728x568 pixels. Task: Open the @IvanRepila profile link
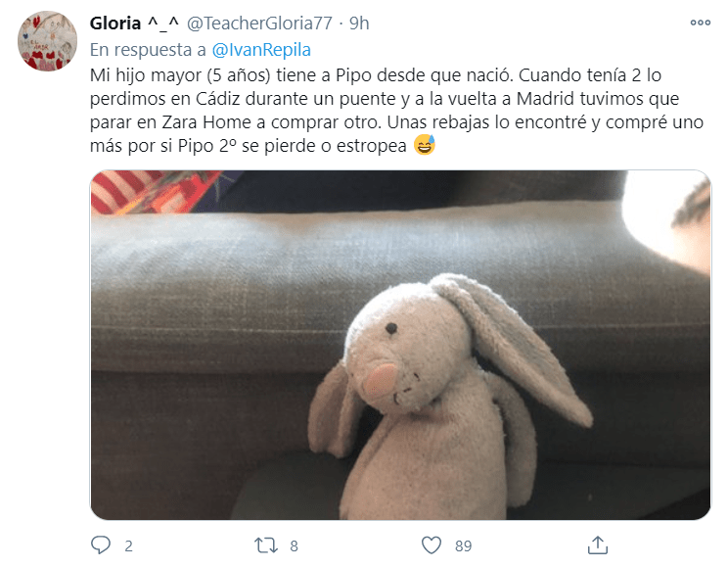[261, 50]
